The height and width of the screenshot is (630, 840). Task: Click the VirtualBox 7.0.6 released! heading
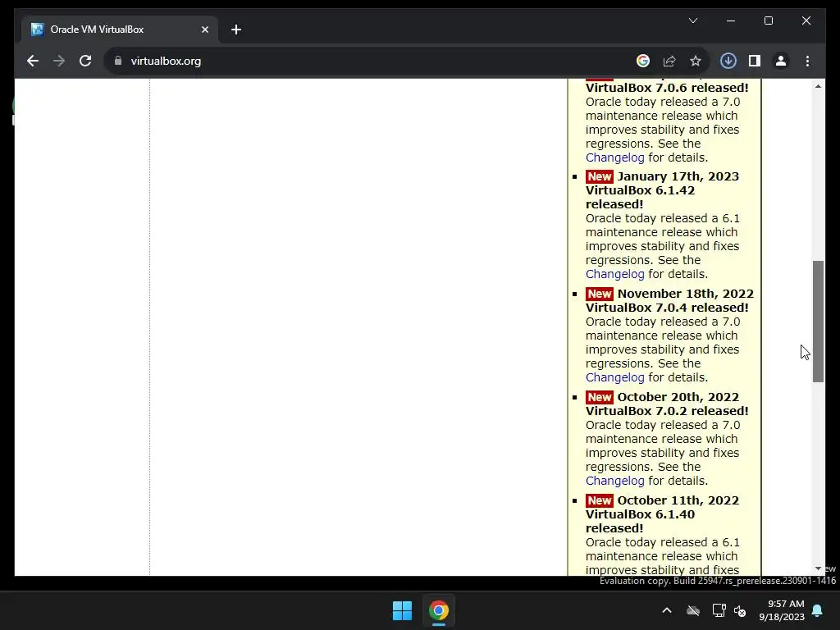coord(667,87)
